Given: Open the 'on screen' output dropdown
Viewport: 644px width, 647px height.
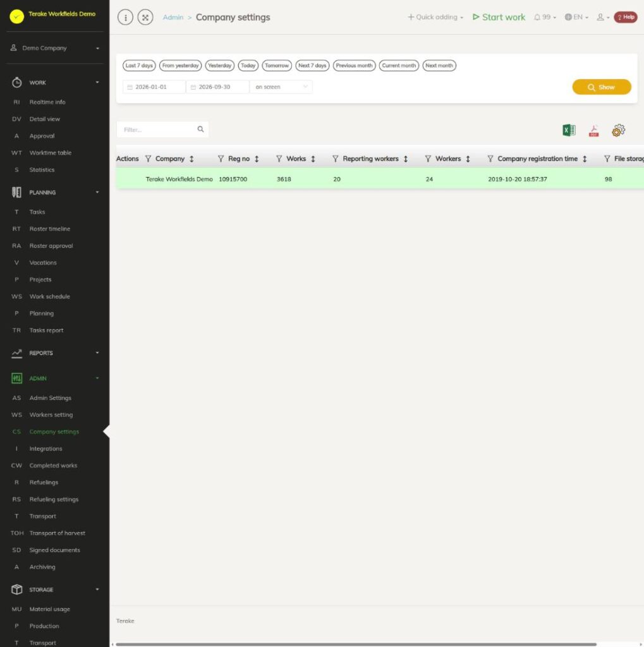Looking at the screenshot, I should [281, 87].
